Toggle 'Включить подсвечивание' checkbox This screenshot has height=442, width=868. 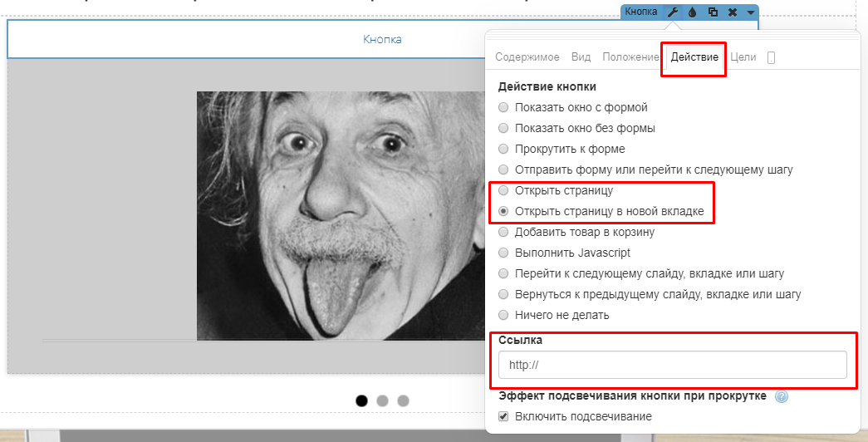503,416
